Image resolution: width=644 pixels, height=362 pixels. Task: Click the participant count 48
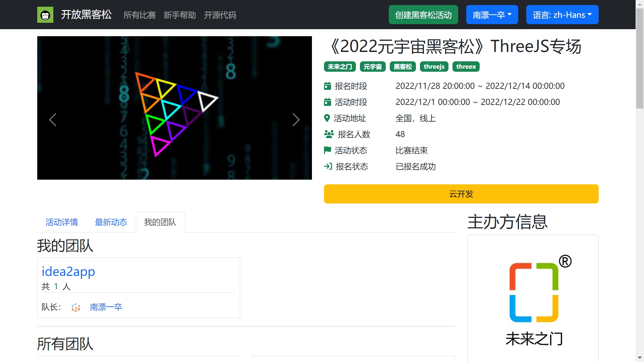coord(400,134)
